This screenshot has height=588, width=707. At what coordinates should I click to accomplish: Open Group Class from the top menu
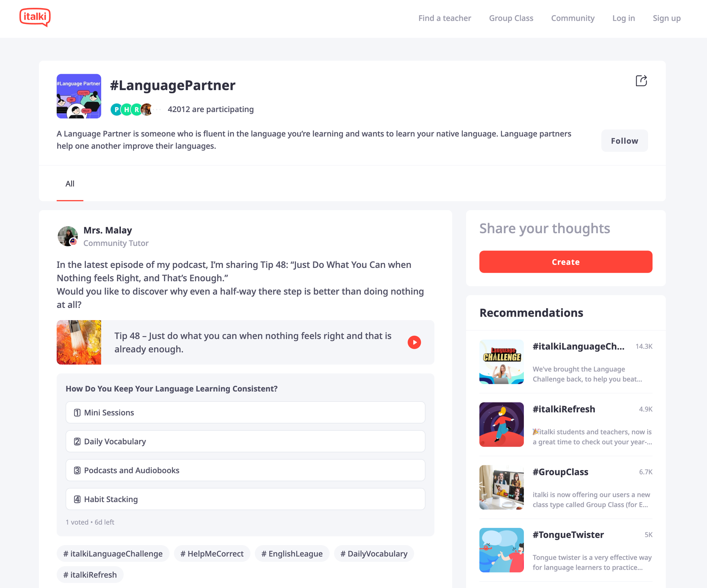pos(511,18)
